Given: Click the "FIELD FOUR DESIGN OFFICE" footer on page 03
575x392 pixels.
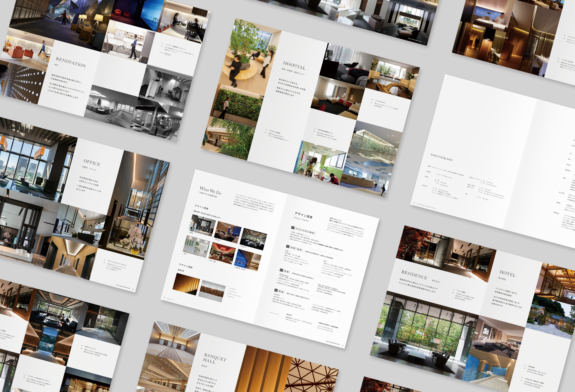Looking at the screenshot, I should [333, 343].
